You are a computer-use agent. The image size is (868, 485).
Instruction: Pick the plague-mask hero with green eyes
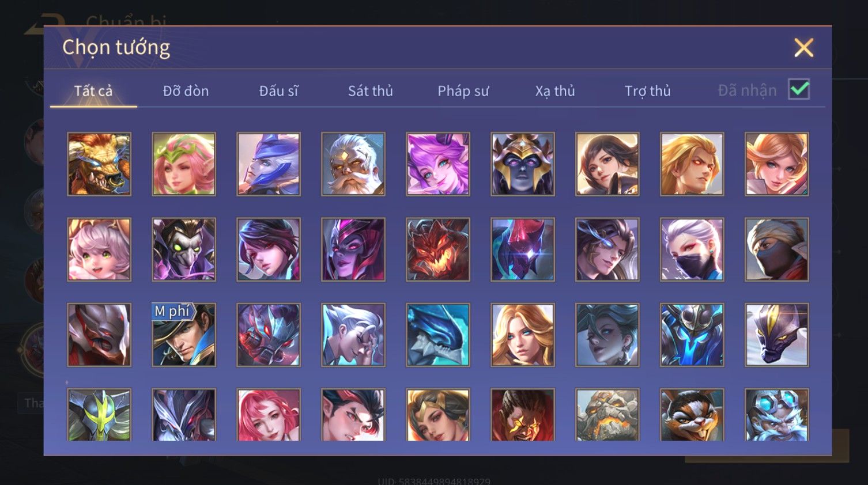click(x=184, y=249)
